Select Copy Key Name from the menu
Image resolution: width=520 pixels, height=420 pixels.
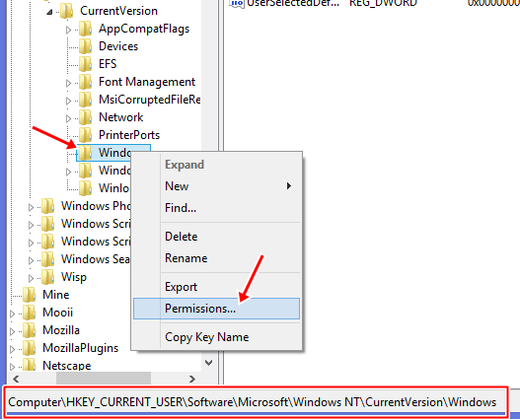tap(216, 337)
